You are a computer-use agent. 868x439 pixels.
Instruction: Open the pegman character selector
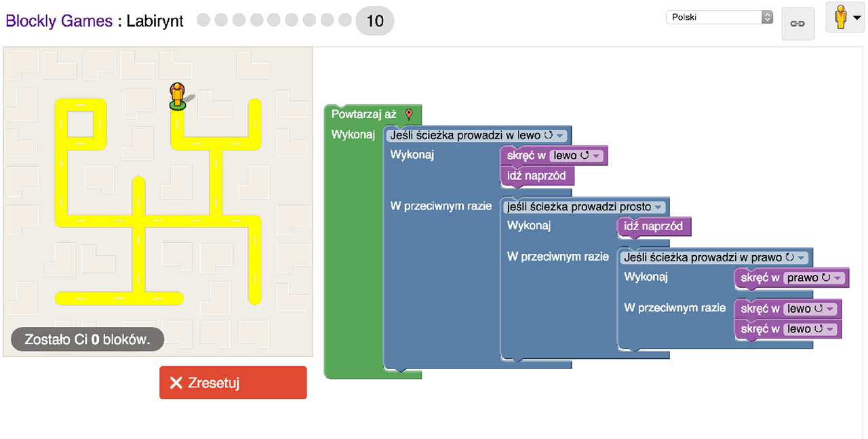(844, 18)
